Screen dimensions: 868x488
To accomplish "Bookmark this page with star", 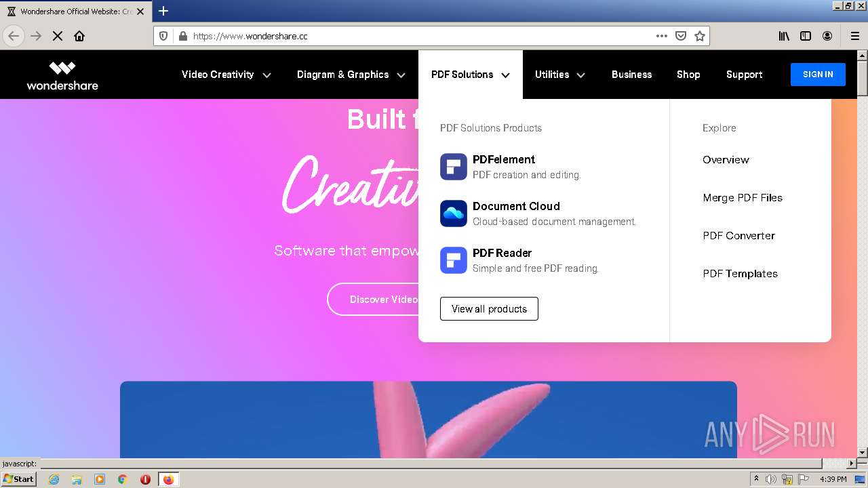I will [700, 36].
